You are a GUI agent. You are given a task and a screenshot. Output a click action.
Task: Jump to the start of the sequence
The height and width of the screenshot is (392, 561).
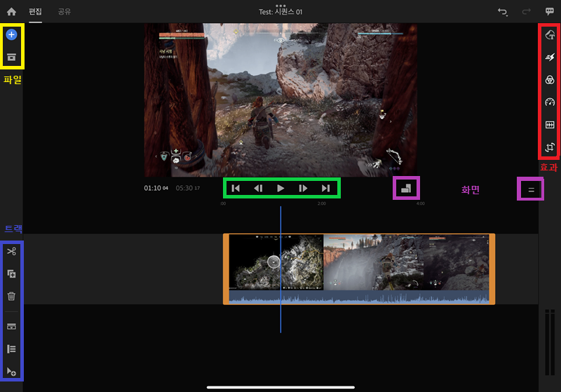tap(236, 188)
